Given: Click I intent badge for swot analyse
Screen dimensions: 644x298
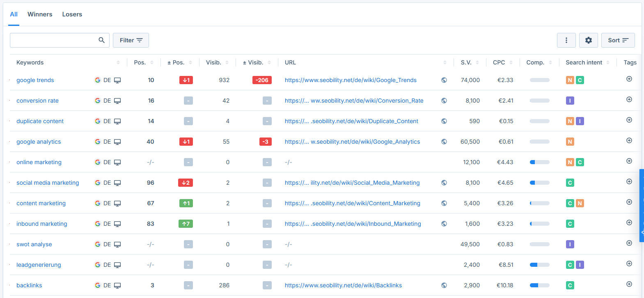Looking at the screenshot, I should coord(570,244).
